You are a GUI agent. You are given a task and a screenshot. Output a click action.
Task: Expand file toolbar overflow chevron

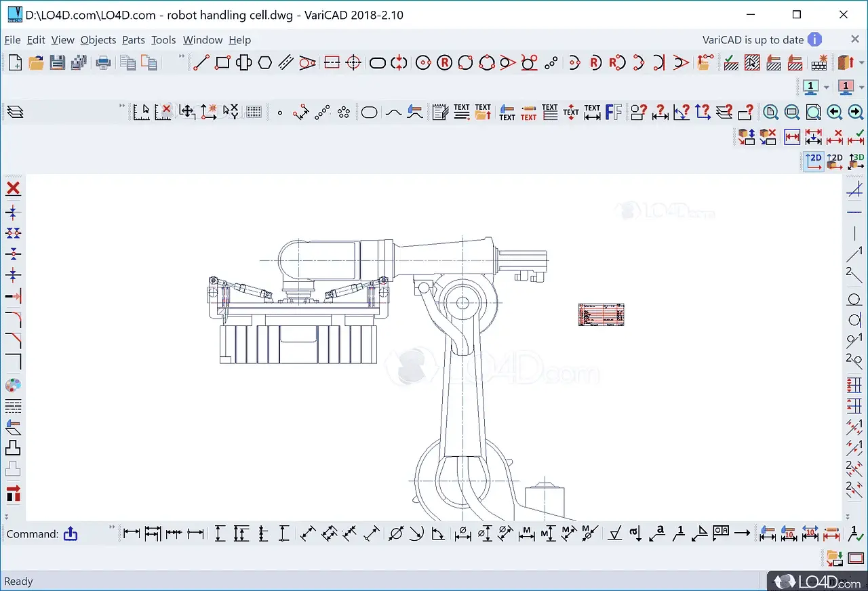pyautogui.click(x=181, y=57)
